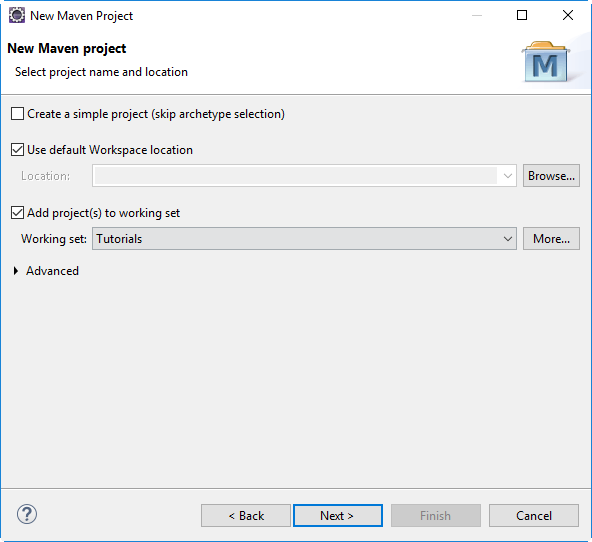Close the New Maven Project dialog
The height and width of the screenshot is (542, 592).
tap(567, 15)
